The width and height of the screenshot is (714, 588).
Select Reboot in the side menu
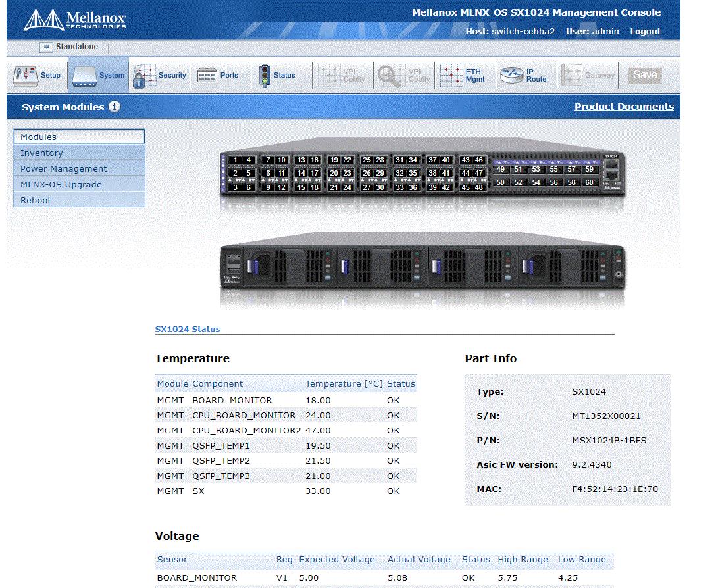79,200
